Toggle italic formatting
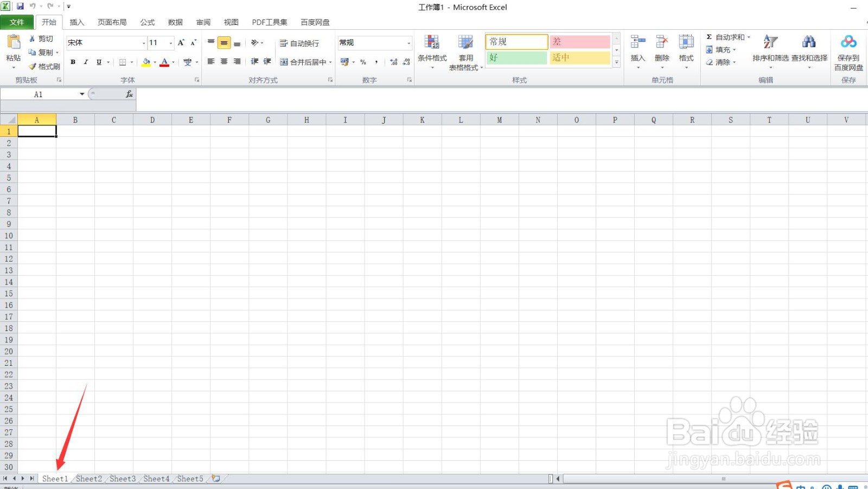The image size is (868, 489). click(x=86, y=62)
